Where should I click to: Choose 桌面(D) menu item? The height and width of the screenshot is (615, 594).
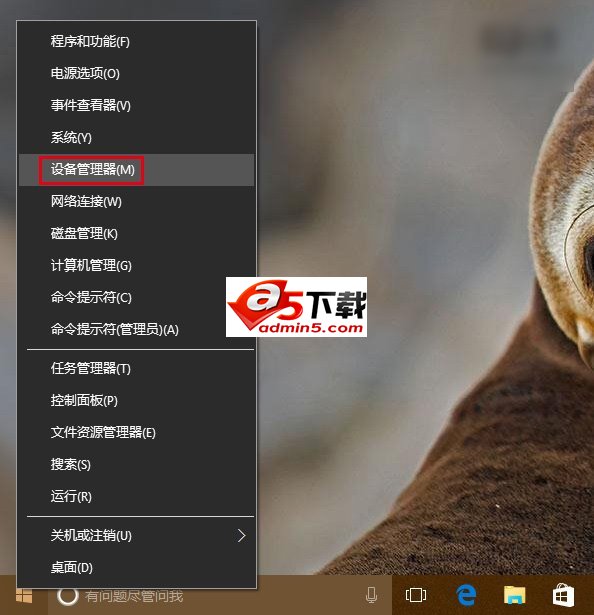(137, 568)
